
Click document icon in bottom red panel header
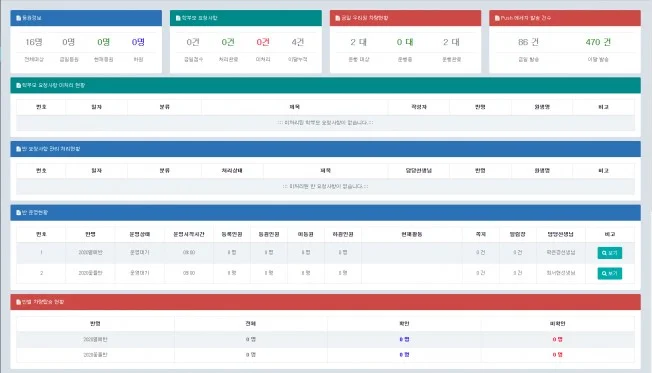[18, 302]
